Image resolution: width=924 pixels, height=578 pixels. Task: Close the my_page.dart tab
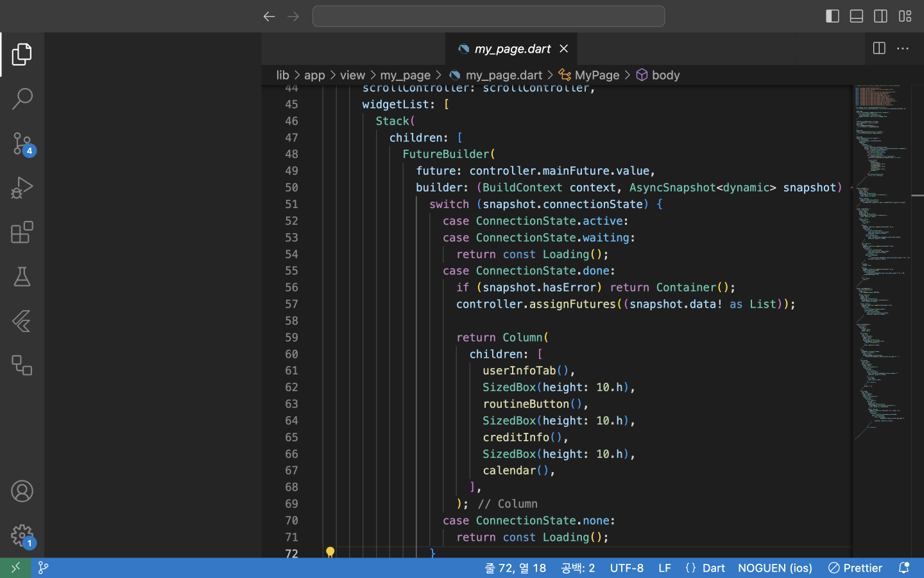click(x=564, y=49)
